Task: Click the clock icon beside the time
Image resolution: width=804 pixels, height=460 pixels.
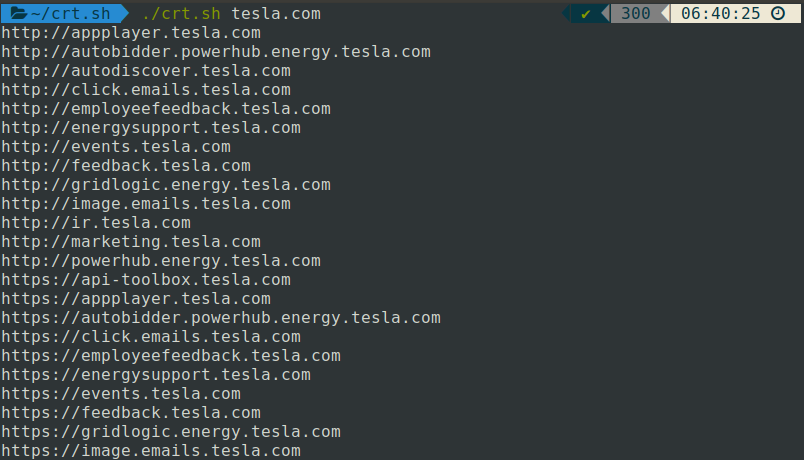Action: coord(778,13)
